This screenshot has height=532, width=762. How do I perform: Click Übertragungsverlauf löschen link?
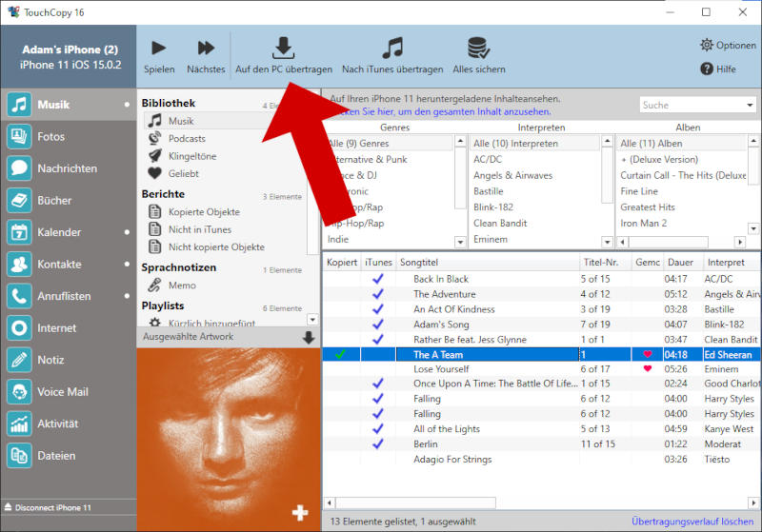(x=692, y=522)
